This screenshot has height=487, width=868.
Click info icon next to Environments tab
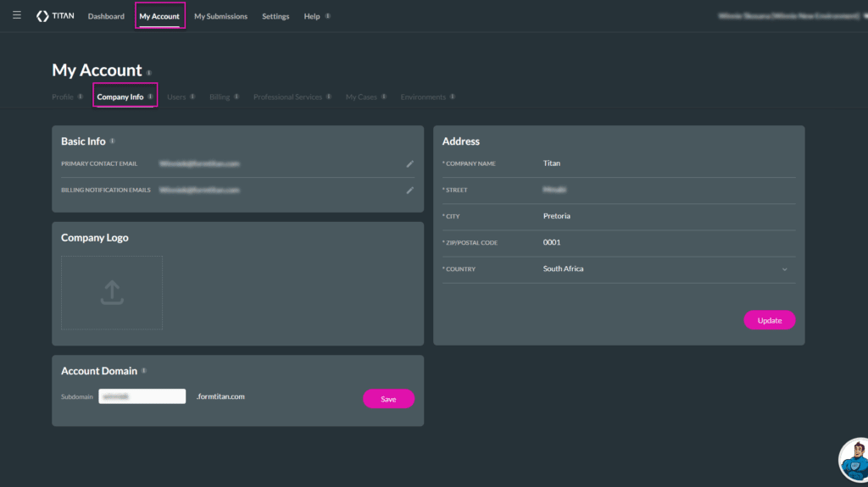[x=453, y=97]
